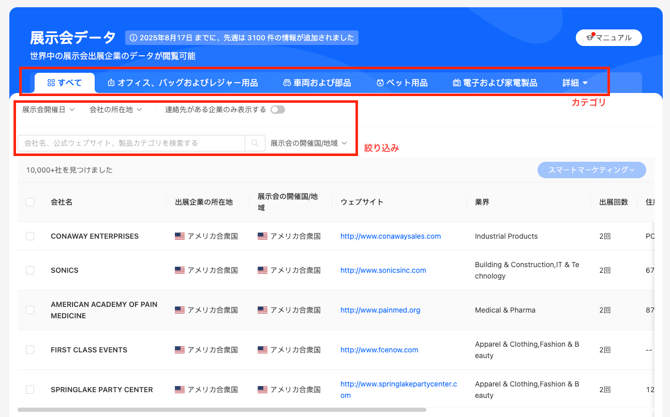This screenshot has width=670, height=417.
Task: Click the info icon in the update notice
Action: pos(133,38)
